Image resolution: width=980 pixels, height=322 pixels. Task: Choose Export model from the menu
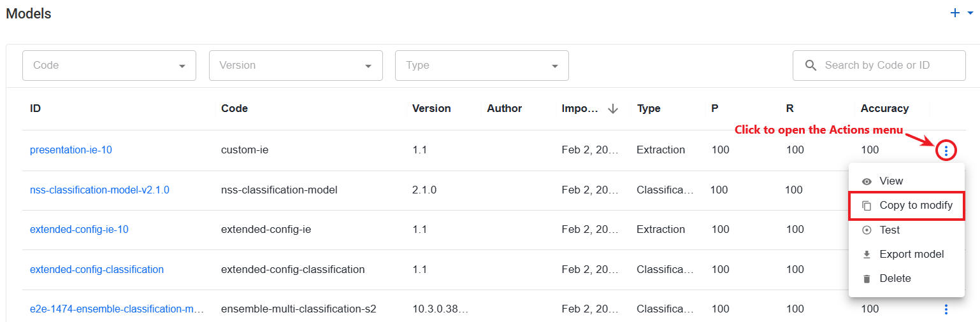[x=905, y=254]
